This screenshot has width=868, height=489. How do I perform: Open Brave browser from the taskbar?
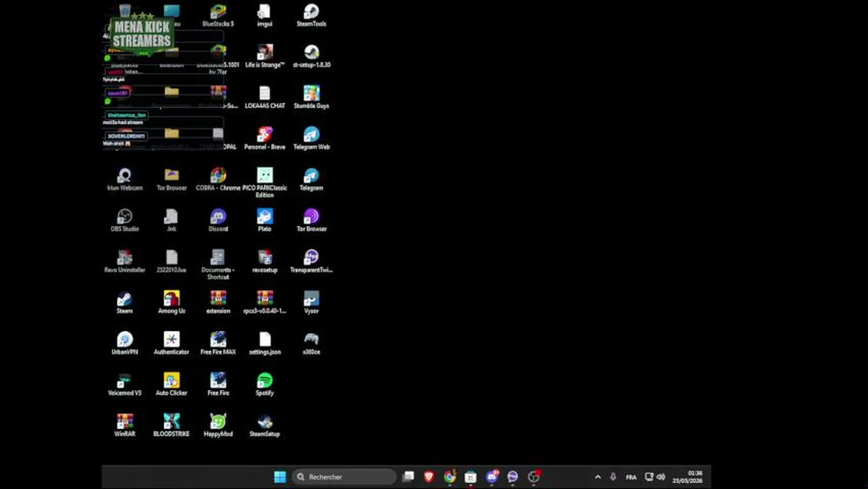pyautogui.click(x=429, y=477)
